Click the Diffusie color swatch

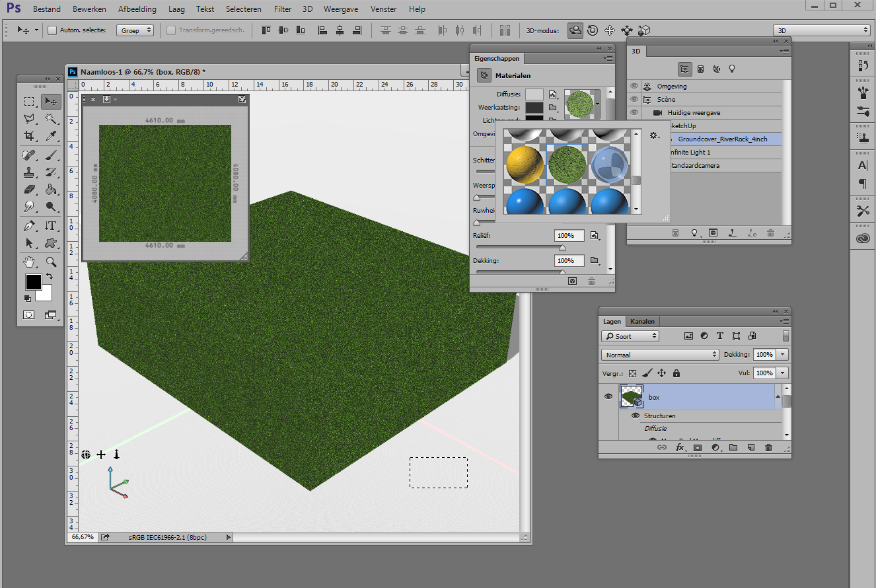[x=534, y=94]
